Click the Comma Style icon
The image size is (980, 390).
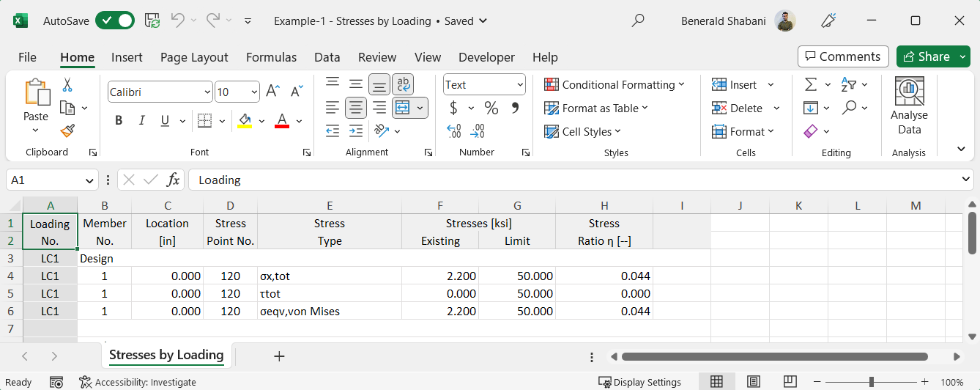click(515, 108)
